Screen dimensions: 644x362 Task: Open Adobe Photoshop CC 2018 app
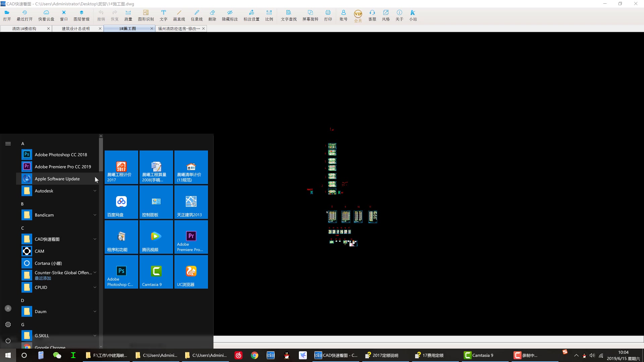coord(61,154)
